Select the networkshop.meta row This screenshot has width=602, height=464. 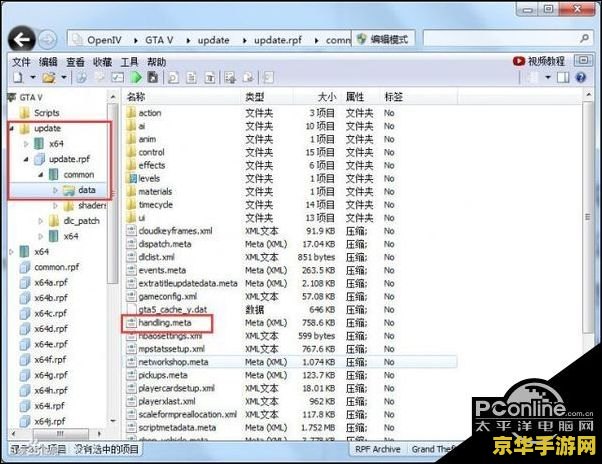click(x=291, y=362)
